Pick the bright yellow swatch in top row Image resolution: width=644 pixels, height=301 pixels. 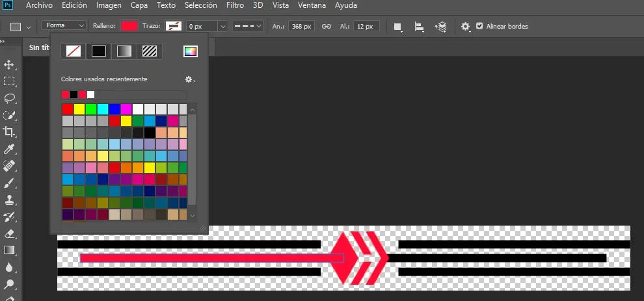79,109
